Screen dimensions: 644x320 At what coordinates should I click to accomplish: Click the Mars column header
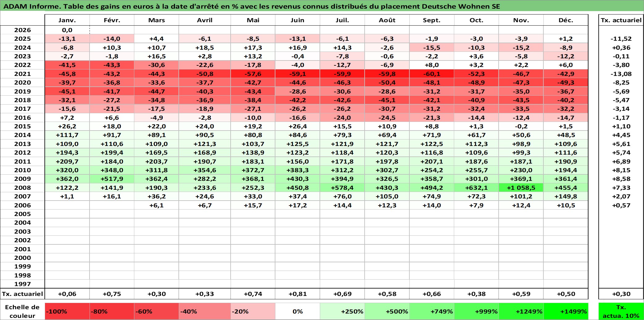tap(157, 20)
